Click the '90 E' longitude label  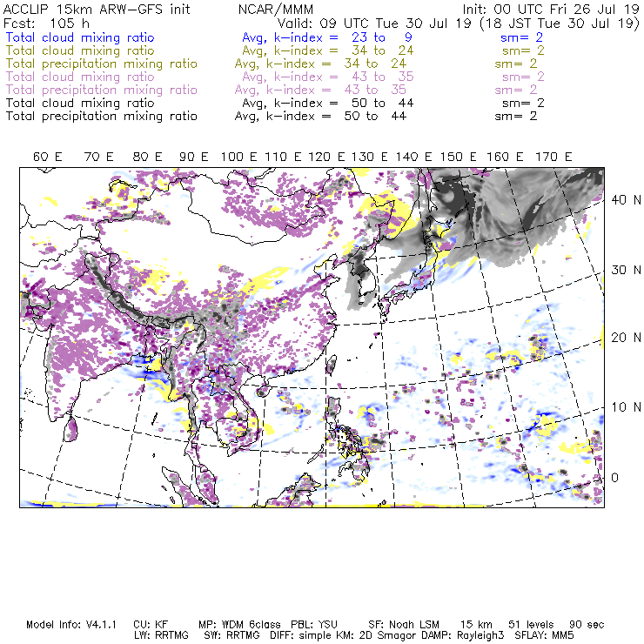pos(194,157)
